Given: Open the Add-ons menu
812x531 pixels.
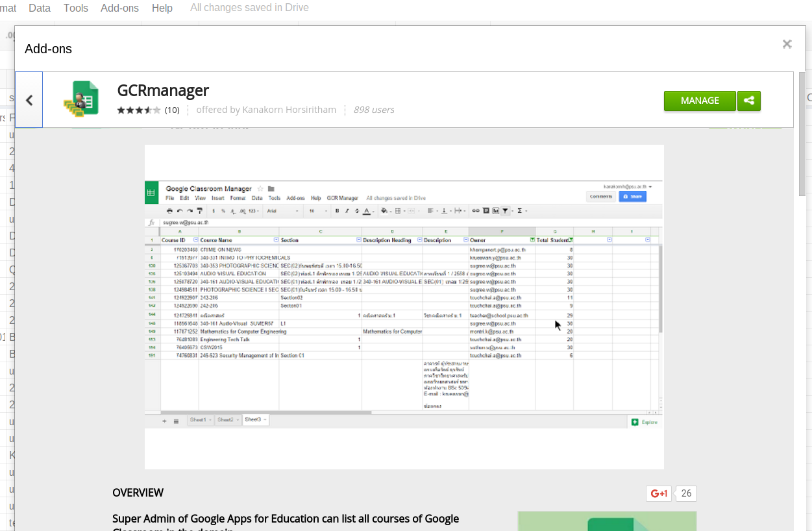Looking at the screenshot, I should pos(119,8).
